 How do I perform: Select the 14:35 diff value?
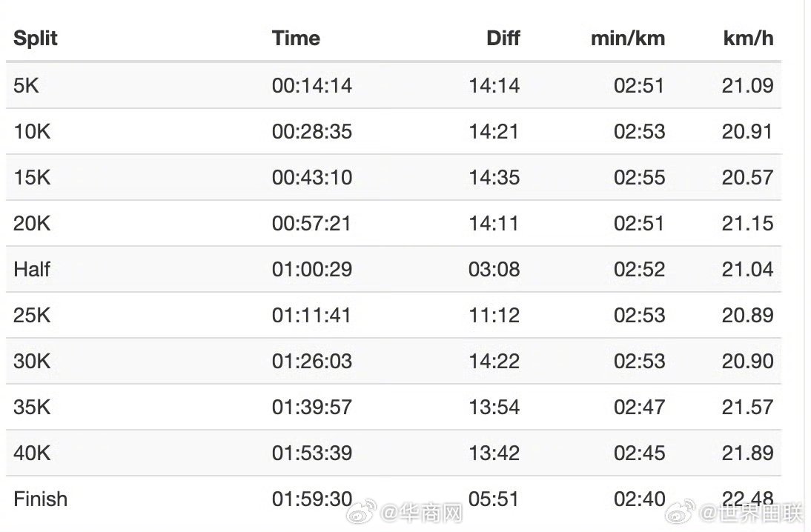click(494, 177)
